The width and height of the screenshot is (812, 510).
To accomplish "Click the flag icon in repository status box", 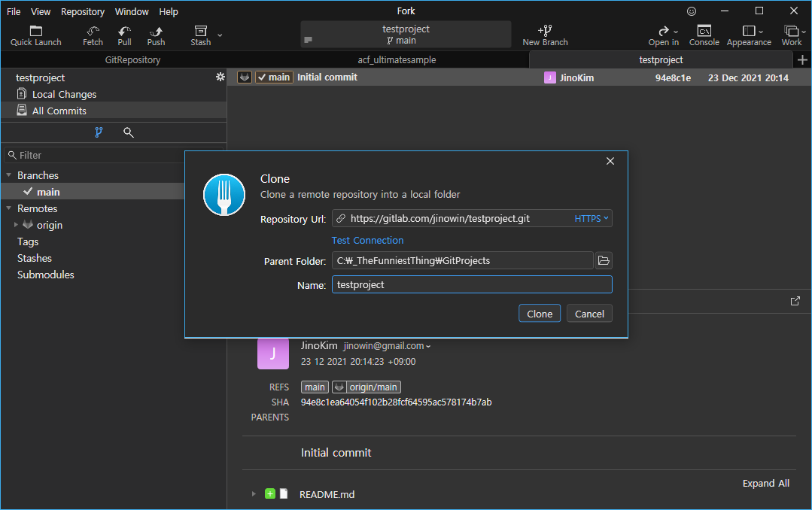I will point(308,40).
